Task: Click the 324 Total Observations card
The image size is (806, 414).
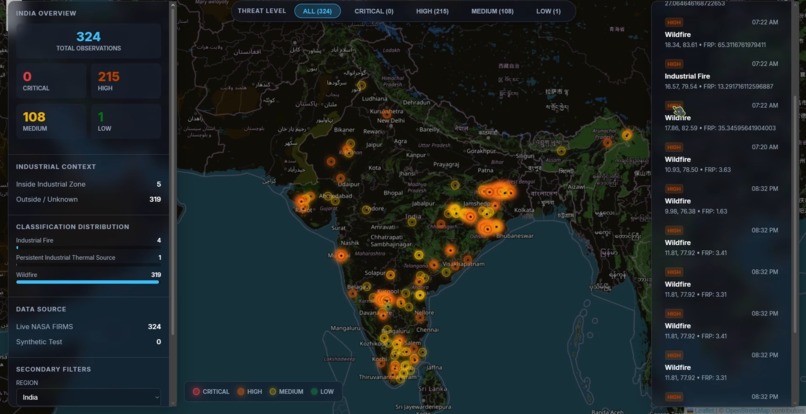Action: pyautogui.click(x=88, y=41)
